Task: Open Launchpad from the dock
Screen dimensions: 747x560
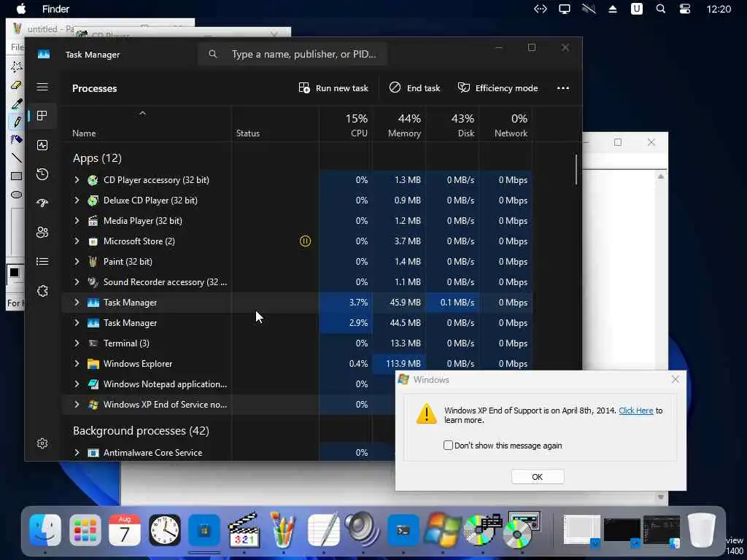Action: click(85, 530)
